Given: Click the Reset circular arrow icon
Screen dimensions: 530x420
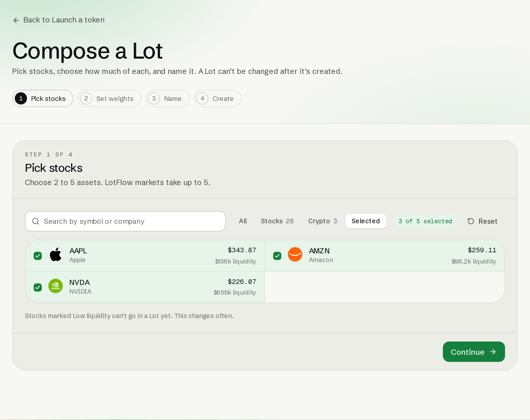Looking at the screenshot, I should [x=471, y=221].
